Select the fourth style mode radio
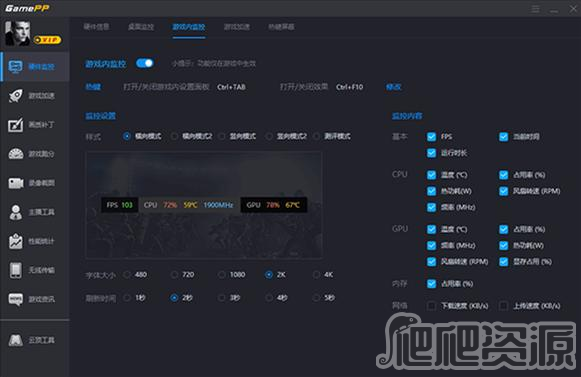 [269, 136]
